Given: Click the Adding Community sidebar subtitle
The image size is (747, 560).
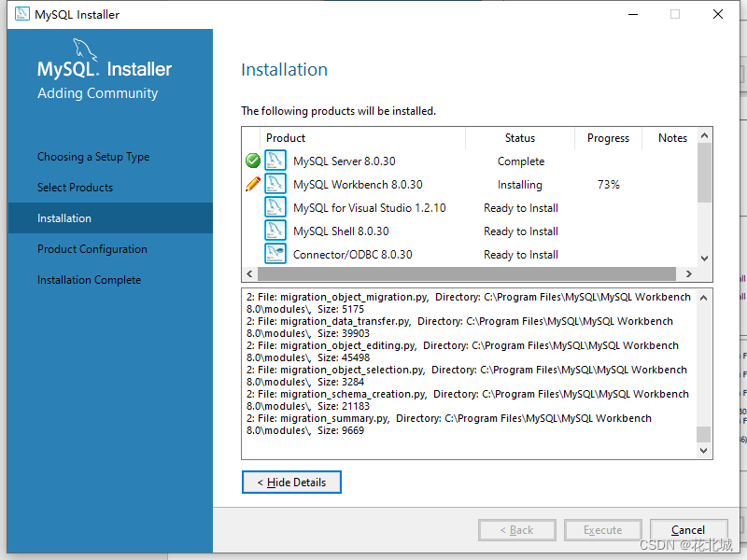Looking at the screenshot, I should (98, 92).
